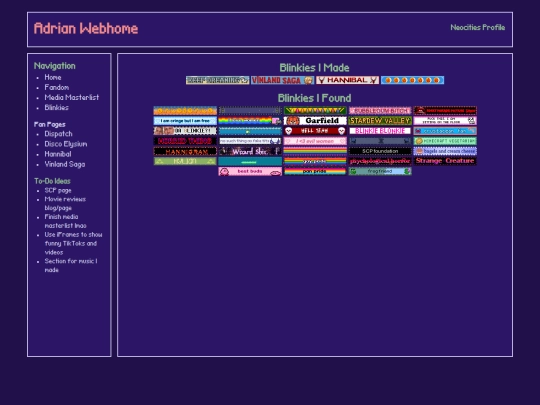
Task: Open the Media Masterlist page
Action: coord(72,97)
